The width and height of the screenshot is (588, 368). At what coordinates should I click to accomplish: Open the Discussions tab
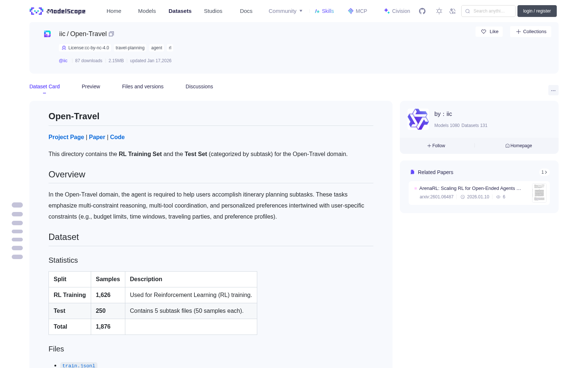click(x=199, y=86)
